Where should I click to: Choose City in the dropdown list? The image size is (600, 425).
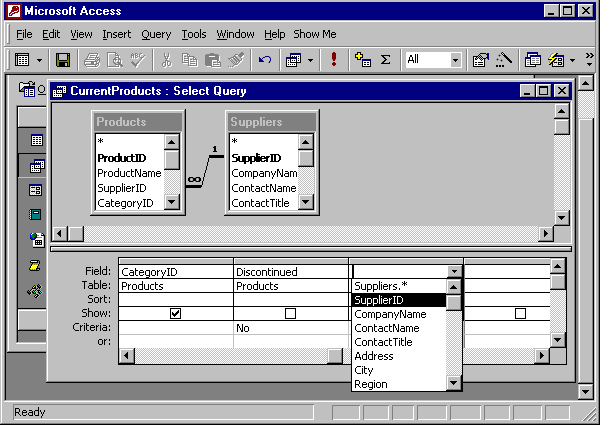pos(398,370)
